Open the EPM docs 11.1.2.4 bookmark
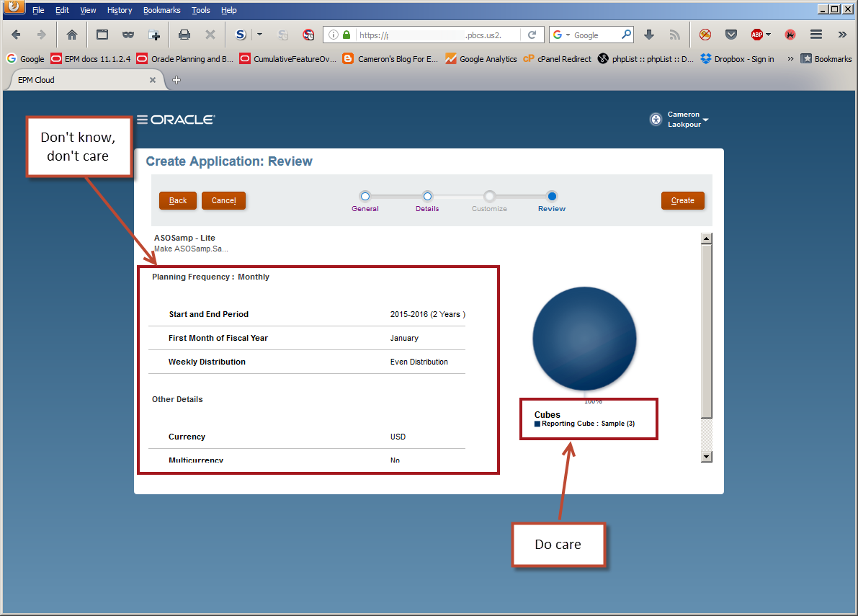This screenshot has height=616, width=858. [91, 58]
